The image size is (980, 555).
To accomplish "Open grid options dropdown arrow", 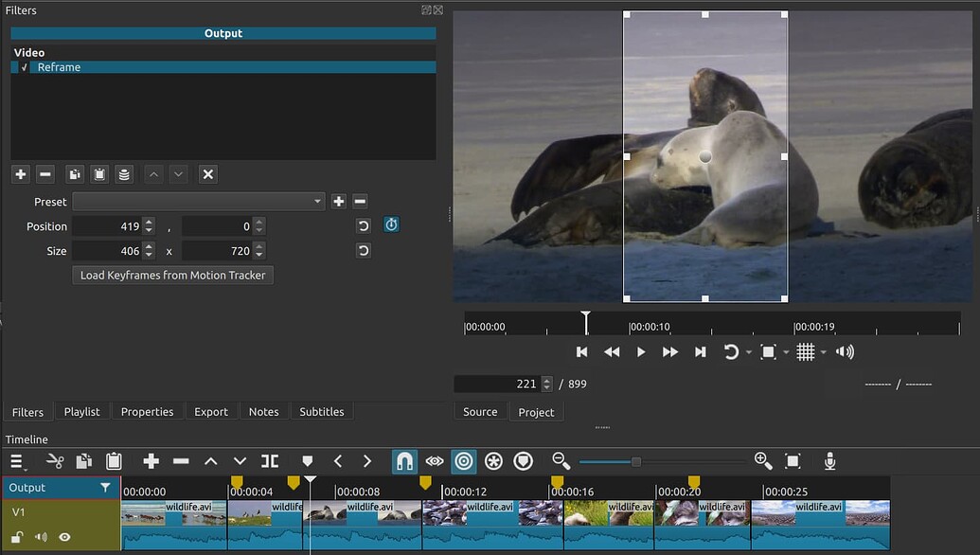I will click(824, 352).
